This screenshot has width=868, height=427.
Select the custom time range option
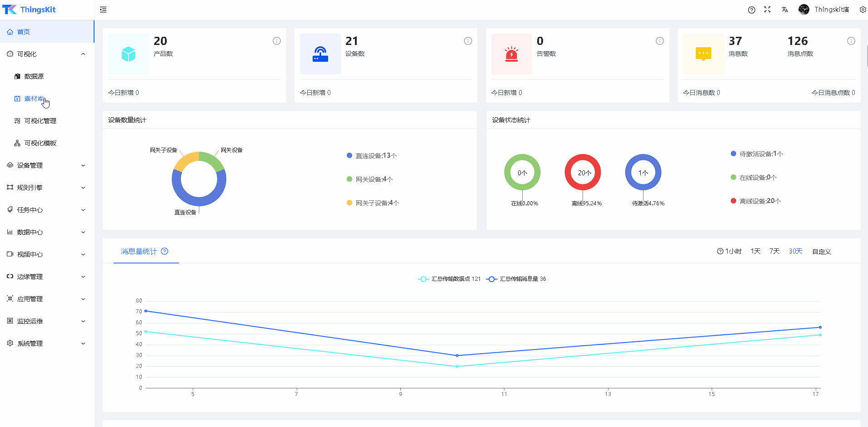click(821, 251)
